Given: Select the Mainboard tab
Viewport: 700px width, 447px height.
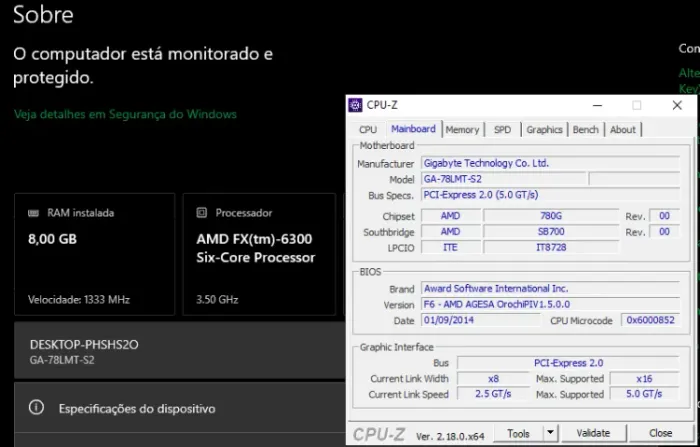Looking at the screenshot, I should (413, 129).
